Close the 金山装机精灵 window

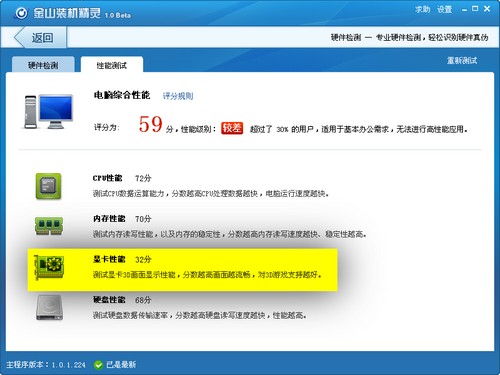click(x=487, y=9)
